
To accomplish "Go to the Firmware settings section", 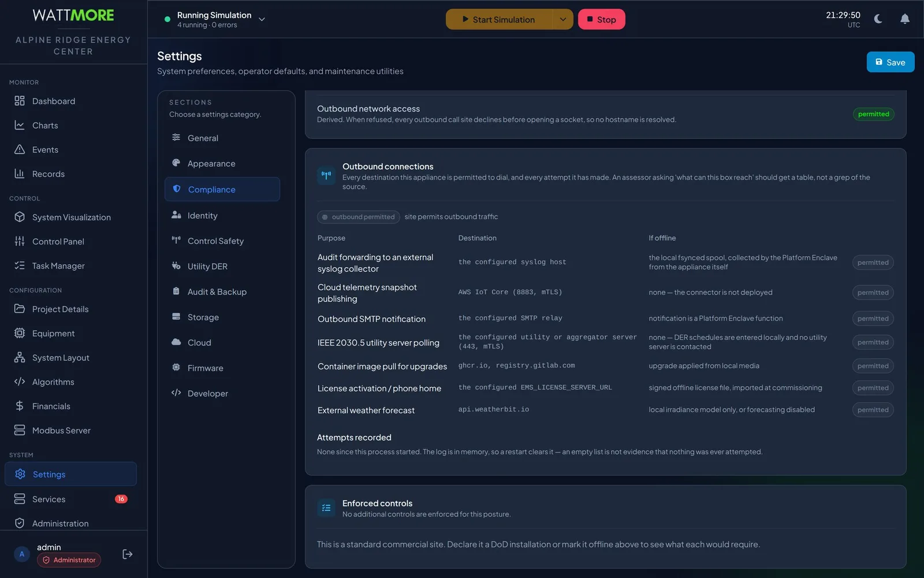I will click(222, 368).
